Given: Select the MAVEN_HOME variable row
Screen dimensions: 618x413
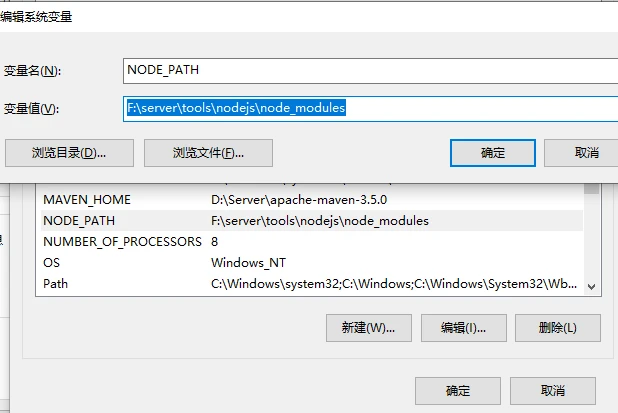Looking at the screenshot, I should [x=86, y=200].
